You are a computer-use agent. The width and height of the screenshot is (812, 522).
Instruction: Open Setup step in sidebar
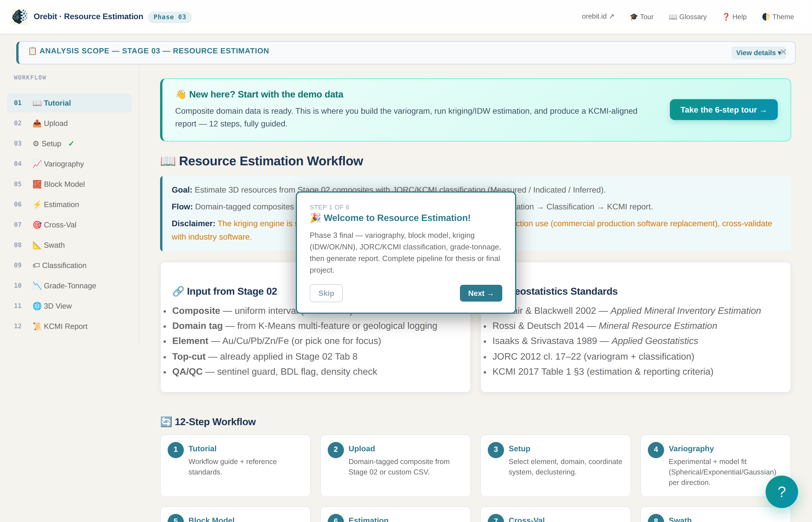(x=69, y=143)
